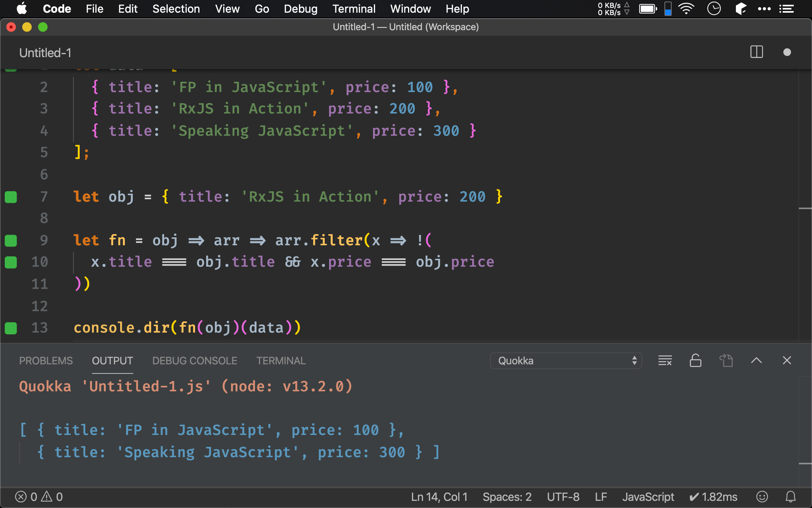Change the JavaScript language mode
The height and width of the screenshot is (508, 812).
click(648, 496)
